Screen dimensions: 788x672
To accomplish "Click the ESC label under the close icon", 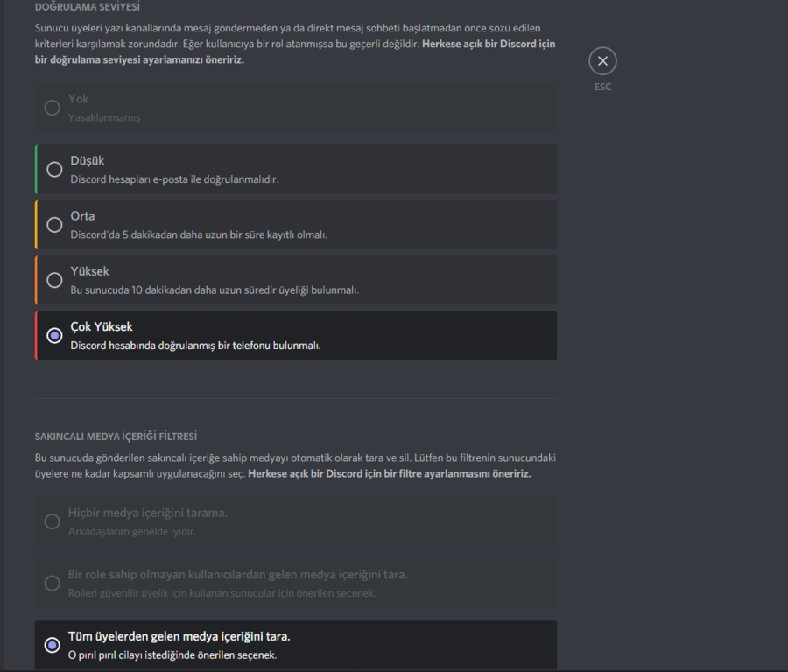I will (602, 87).
